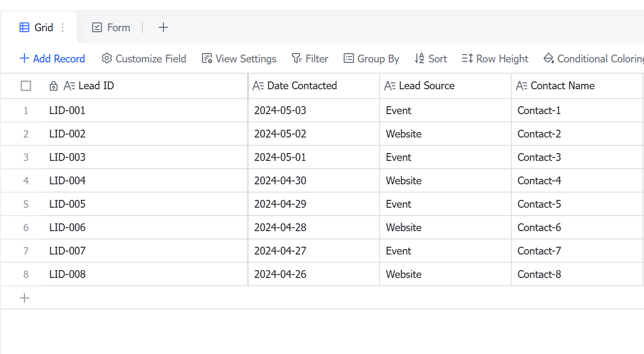Image resolution: width=644 pixels, height=354 pixels.
Task: Select cell LID-004
Action: pos(145,180)
